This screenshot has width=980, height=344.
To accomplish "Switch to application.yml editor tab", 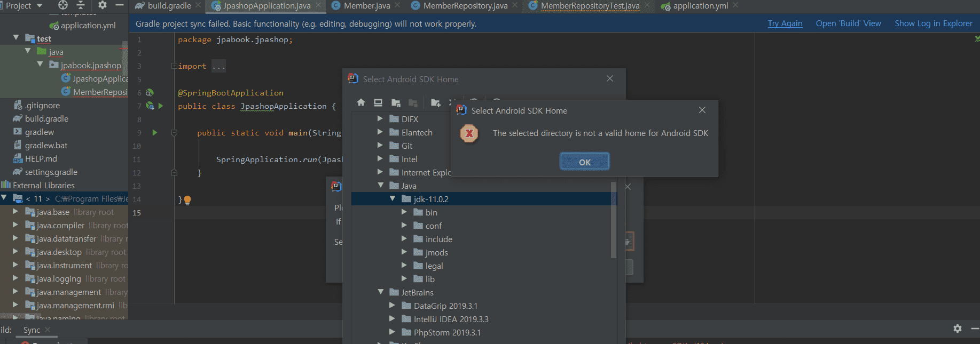I will click(700, 6).
